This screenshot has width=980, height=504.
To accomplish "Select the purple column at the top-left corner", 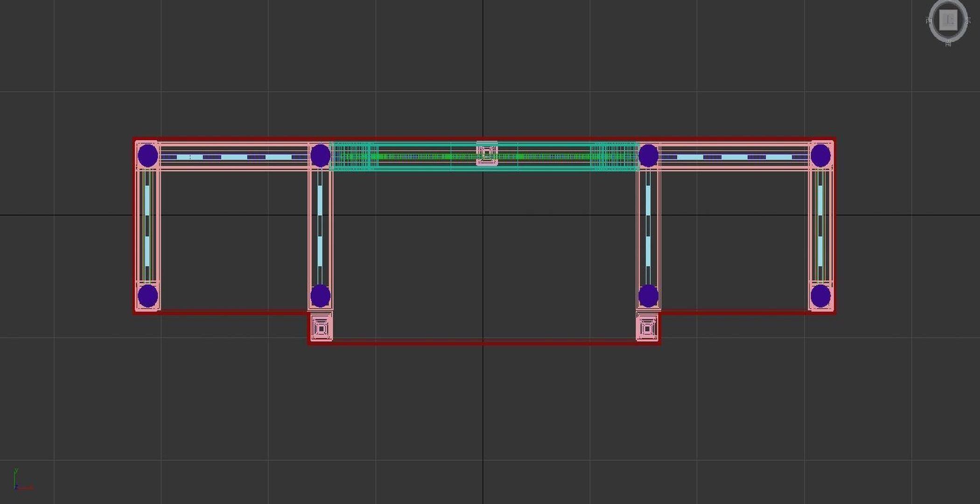I will (148, 155).
